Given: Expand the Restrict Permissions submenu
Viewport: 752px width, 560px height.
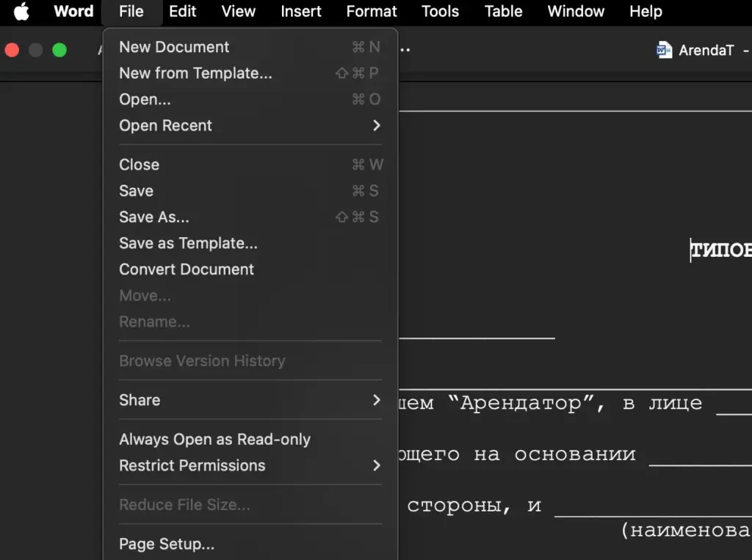Looking at the screenshot, I should click(250, 465).
